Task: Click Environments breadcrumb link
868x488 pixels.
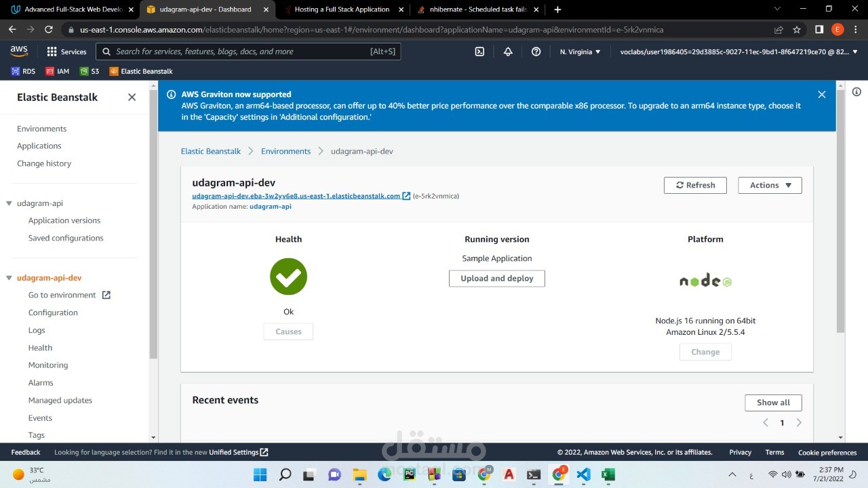Action: (x=285, y=151)
